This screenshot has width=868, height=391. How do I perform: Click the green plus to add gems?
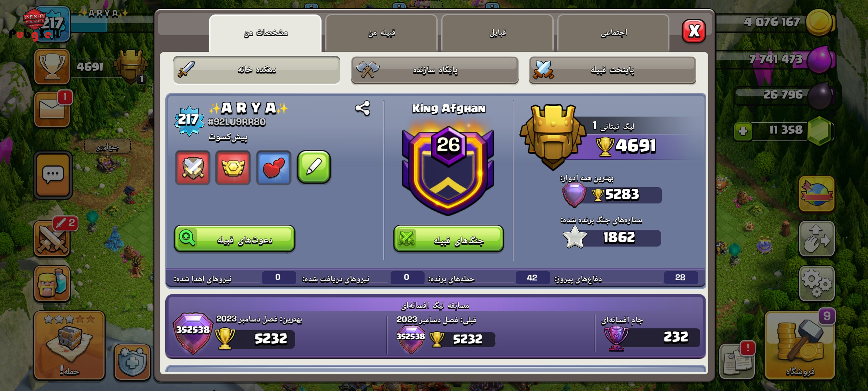[x=743, y=131]
